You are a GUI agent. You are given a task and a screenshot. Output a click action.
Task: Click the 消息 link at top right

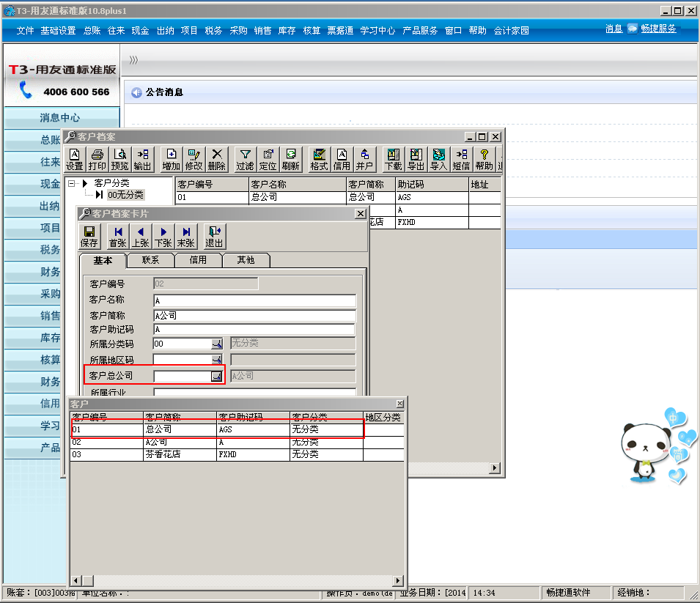point(614,29)
